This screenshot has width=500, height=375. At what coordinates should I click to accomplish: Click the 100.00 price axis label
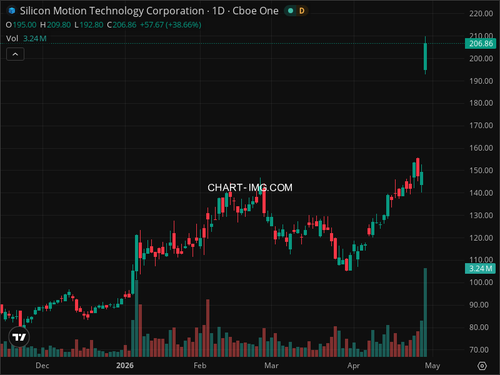coord(481,282)
